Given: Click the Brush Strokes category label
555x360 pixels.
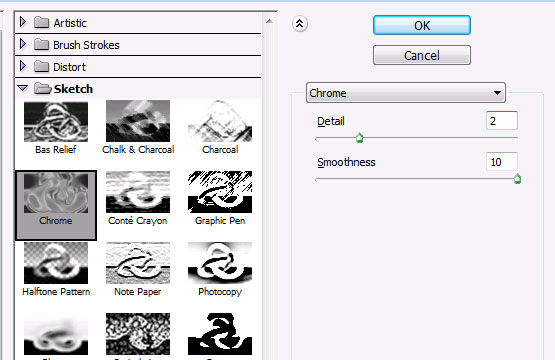Looking at the screenshot, I should point(86,45).
